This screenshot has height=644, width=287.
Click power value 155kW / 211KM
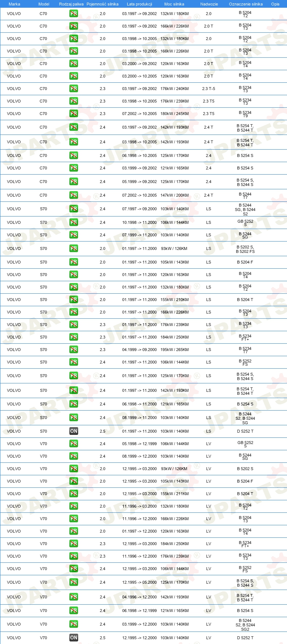[175, 494]
